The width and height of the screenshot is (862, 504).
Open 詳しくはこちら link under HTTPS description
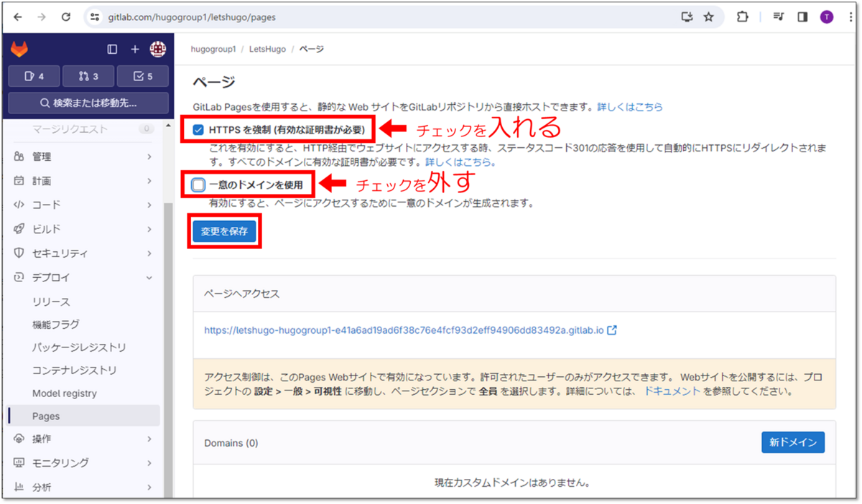point(458,162)
